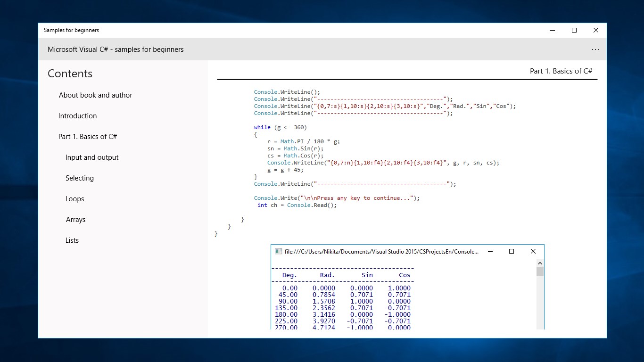The width and height of the screenshot is (644, 362).
Task: Close the console output window
Action: (x=533, y=251)
